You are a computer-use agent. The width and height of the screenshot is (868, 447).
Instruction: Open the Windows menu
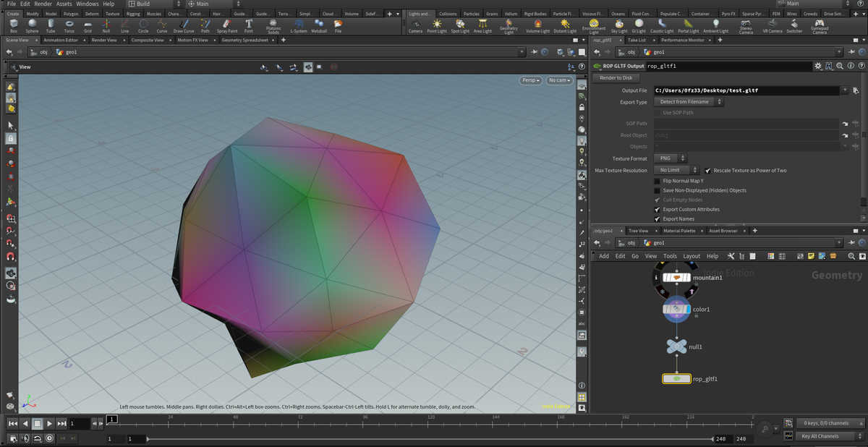(x=87, y=4)
